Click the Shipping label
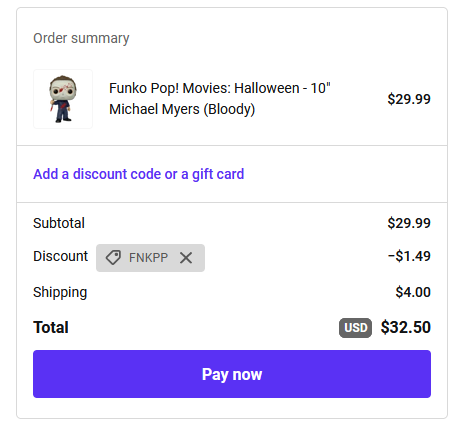Viewport: 459px width, 427px height. tap(60, 293)
